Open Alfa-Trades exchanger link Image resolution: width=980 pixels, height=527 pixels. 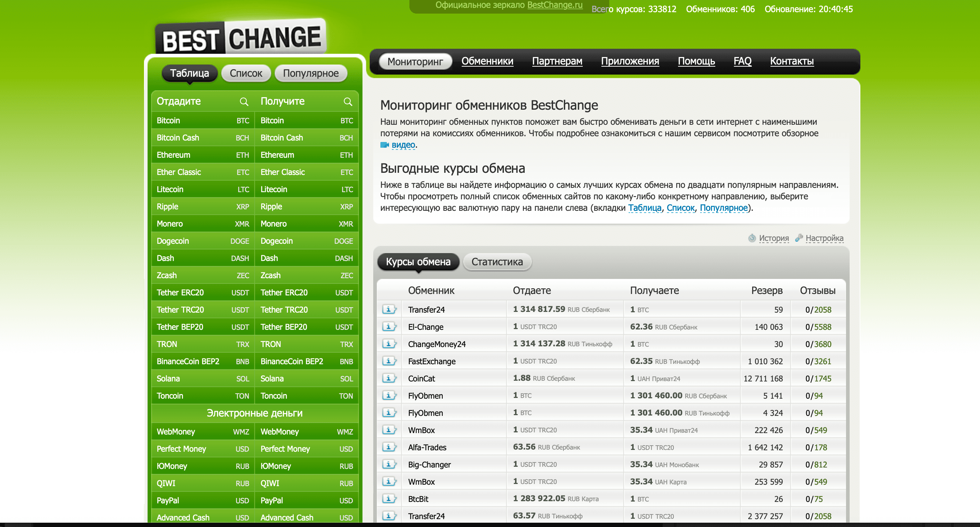click(x=427, y=447)
